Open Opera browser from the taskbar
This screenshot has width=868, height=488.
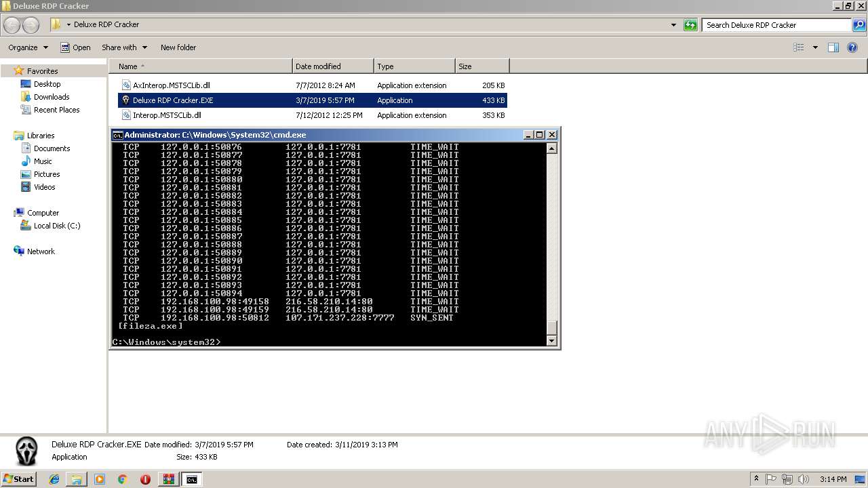[x=145, y=479]
